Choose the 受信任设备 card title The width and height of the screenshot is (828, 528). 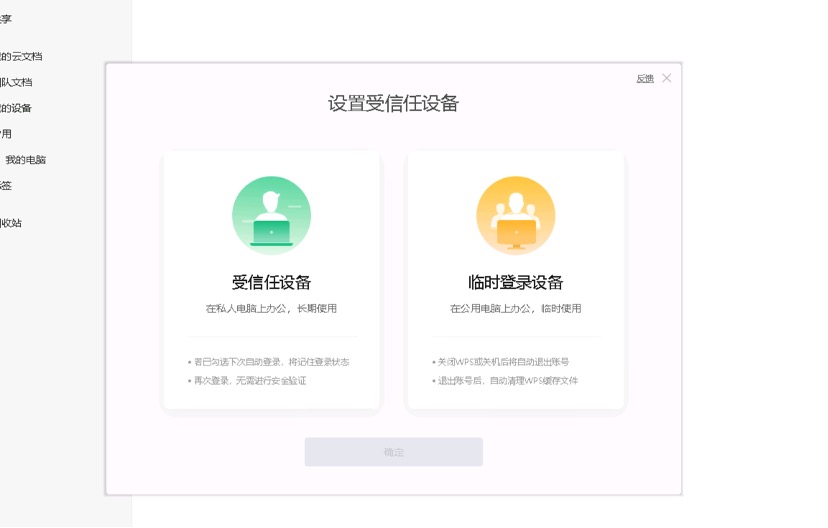click(271, 282)
